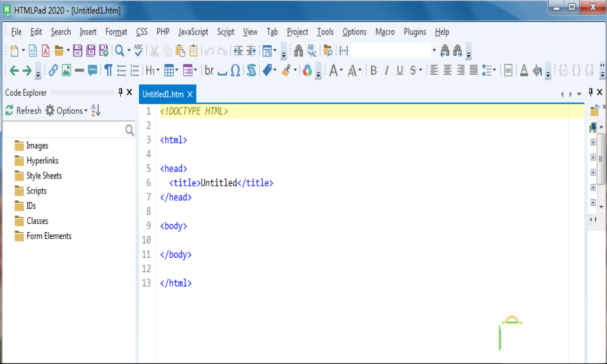The height and width of the screenshot is (364, 607).
Task: Switch to the Untitled1.htm tab
Action: 163,94
